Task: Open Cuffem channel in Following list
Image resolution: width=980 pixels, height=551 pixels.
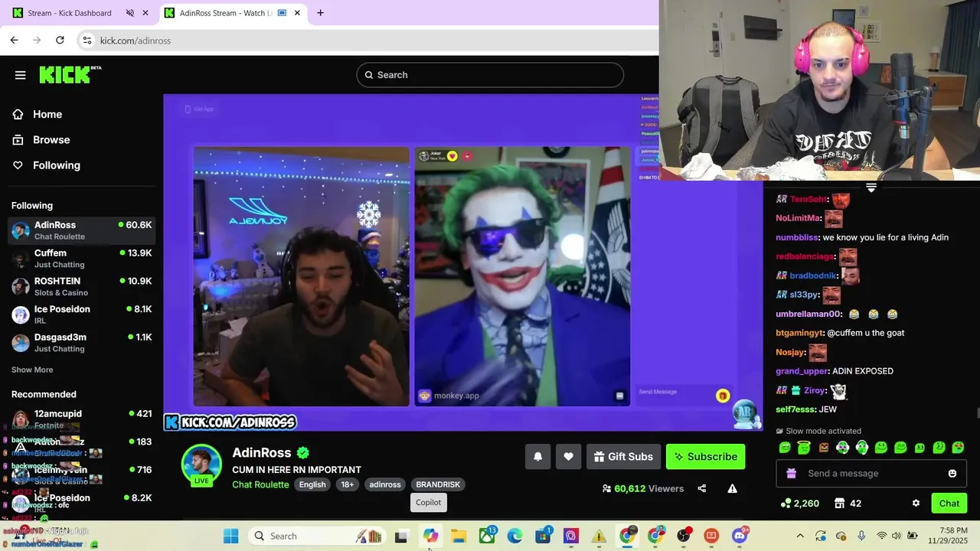Action: [81, 259]
